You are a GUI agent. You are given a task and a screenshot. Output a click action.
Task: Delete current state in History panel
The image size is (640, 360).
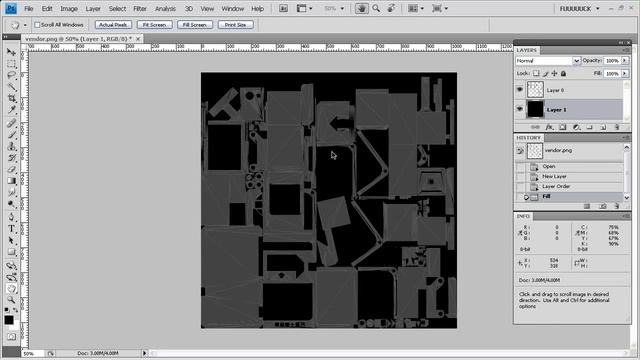[x=617, y=206]
